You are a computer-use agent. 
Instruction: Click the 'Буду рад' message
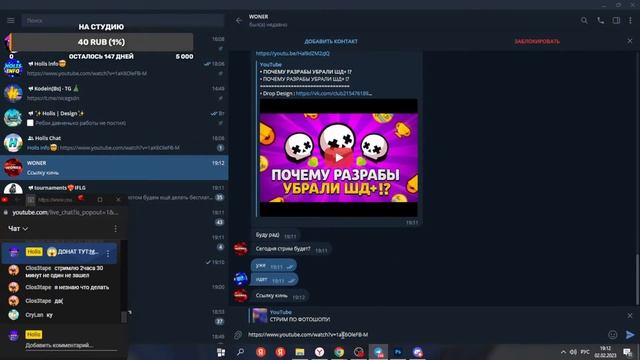(276, 235)
